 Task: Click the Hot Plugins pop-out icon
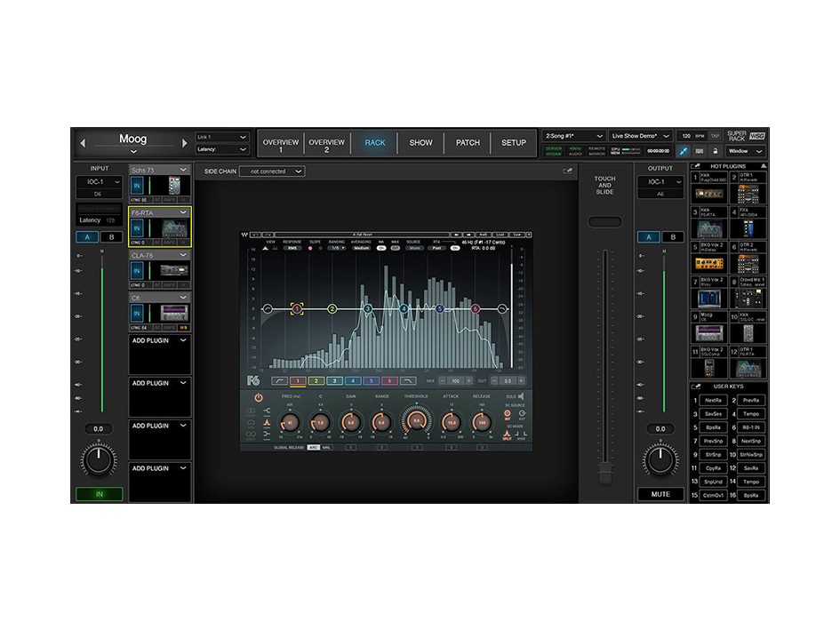696,166
